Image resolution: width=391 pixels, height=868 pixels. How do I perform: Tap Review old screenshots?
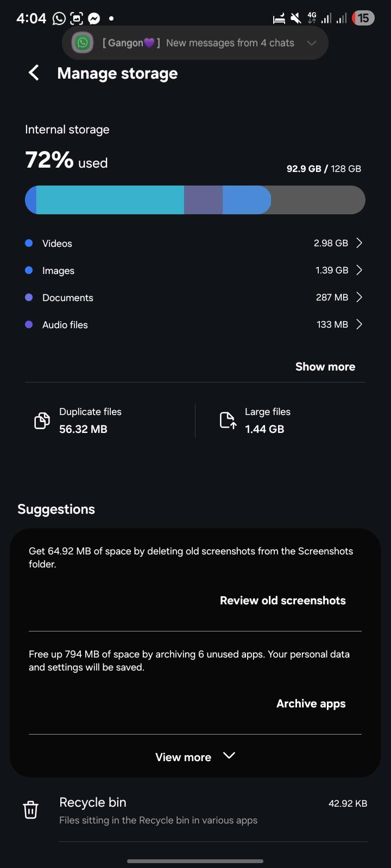pyautogui.click(x=282, y=601)
